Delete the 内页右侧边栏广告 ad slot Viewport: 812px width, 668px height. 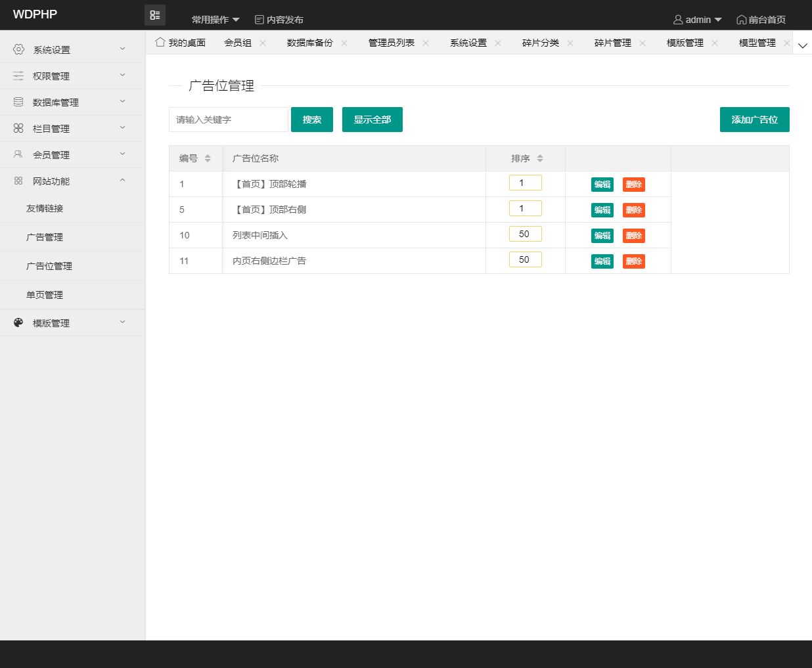[x=634, y=261]
